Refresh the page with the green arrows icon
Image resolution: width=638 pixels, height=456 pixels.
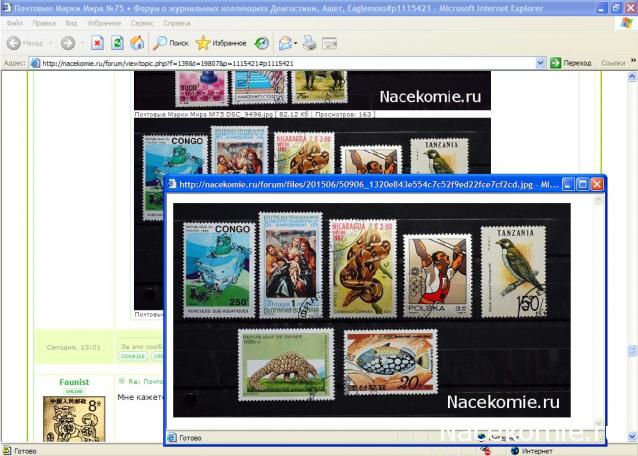coord(117,43)
